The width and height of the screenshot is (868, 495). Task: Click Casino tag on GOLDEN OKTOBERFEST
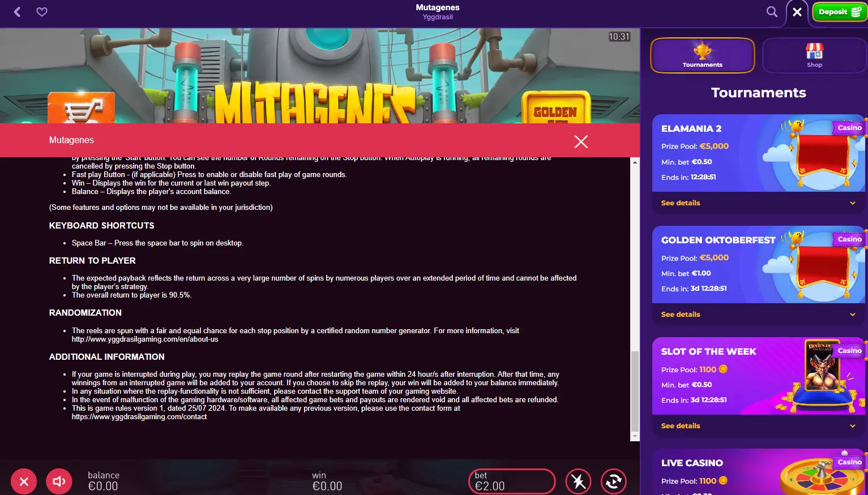tap(849, 239)
